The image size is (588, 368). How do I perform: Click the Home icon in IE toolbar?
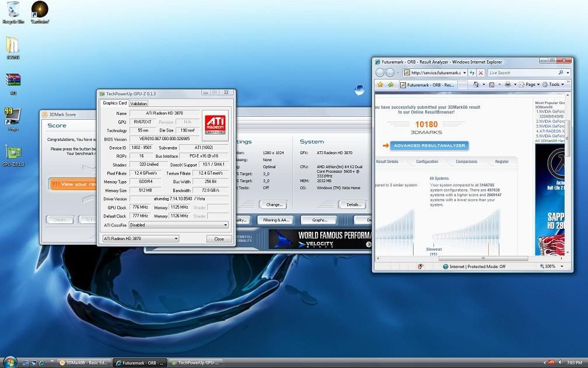476,85
